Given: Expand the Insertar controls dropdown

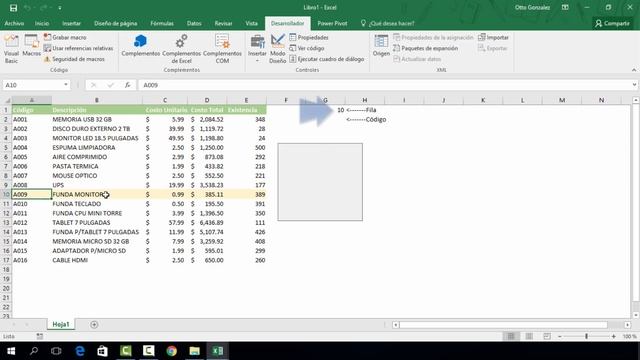Looking at the screenshot, I should (257, 49).
